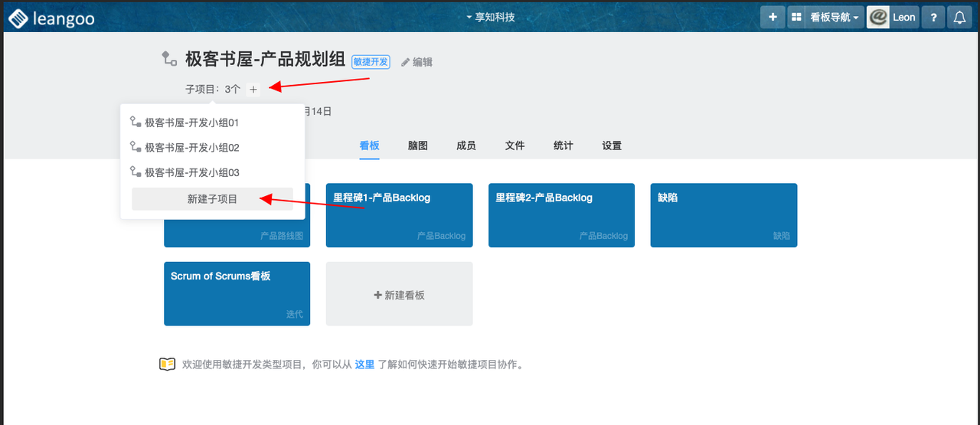Click the 新建子项目 button
The height and width of the screenshot is (425, 980).
[x=212, y=199]
